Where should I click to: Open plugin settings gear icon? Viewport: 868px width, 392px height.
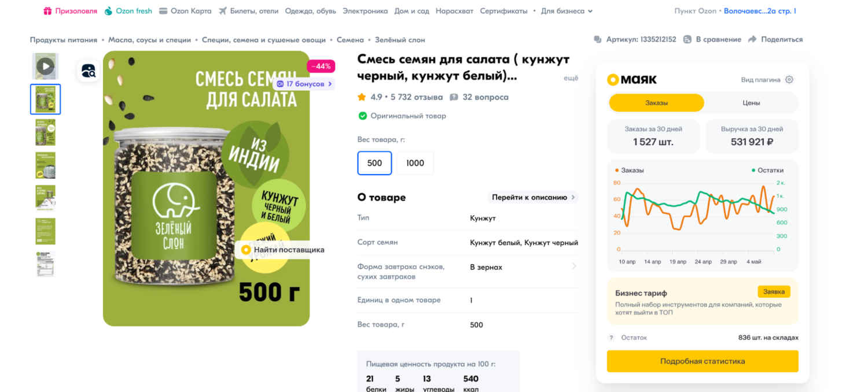tap(789, 80)
